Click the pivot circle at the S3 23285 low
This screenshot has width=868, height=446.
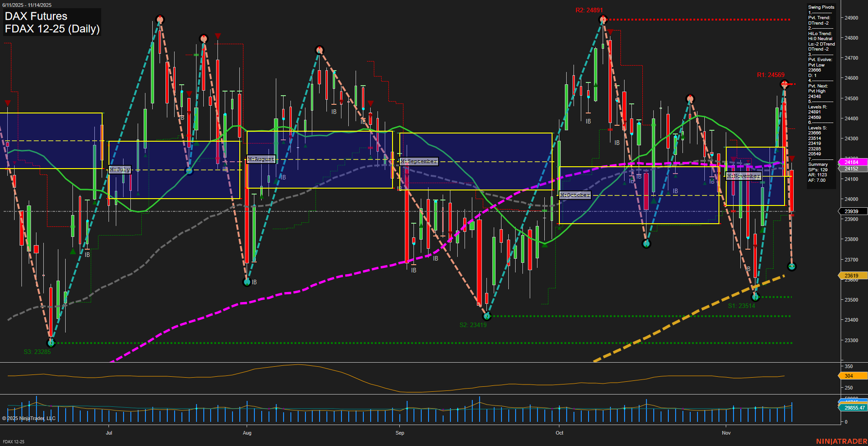[50, 342]
